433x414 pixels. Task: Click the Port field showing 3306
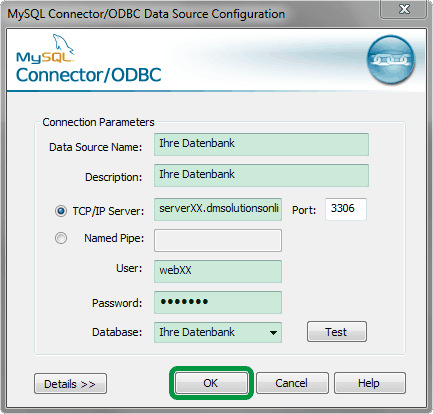click(346, 209)
